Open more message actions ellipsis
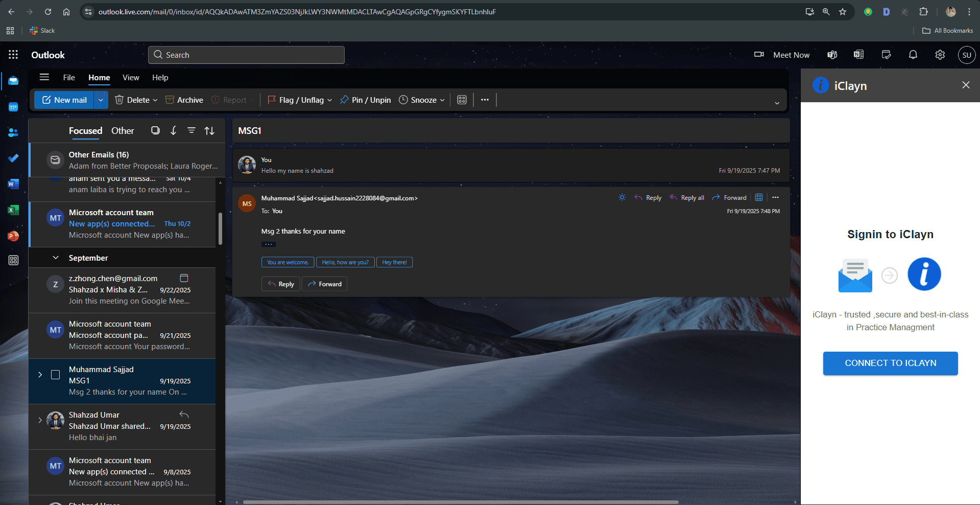Viewport: 980px width, 505px height. tap(776, 197)
